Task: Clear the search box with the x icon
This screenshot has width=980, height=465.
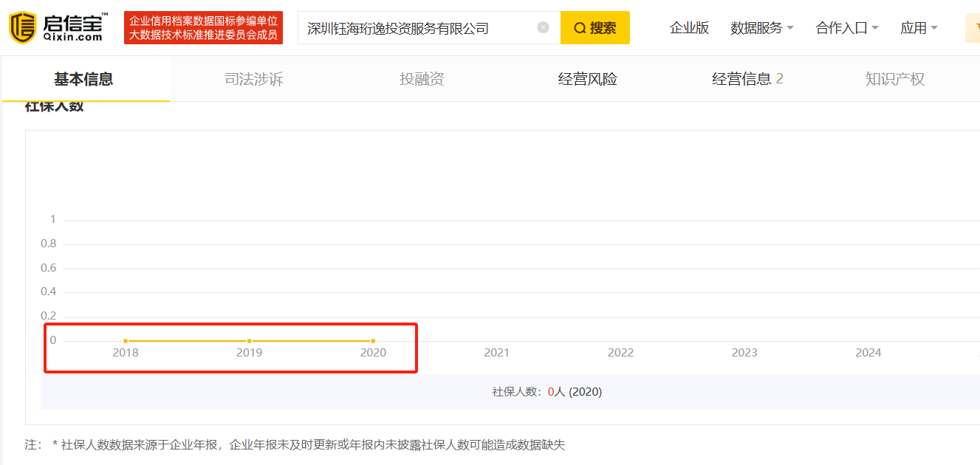Action: pyautogui.click(x=544, y=28)
